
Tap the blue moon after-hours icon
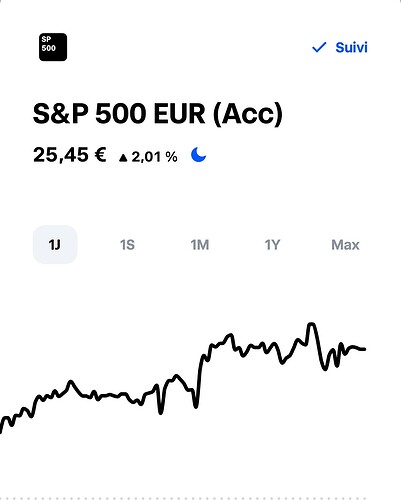coord(198,155)
